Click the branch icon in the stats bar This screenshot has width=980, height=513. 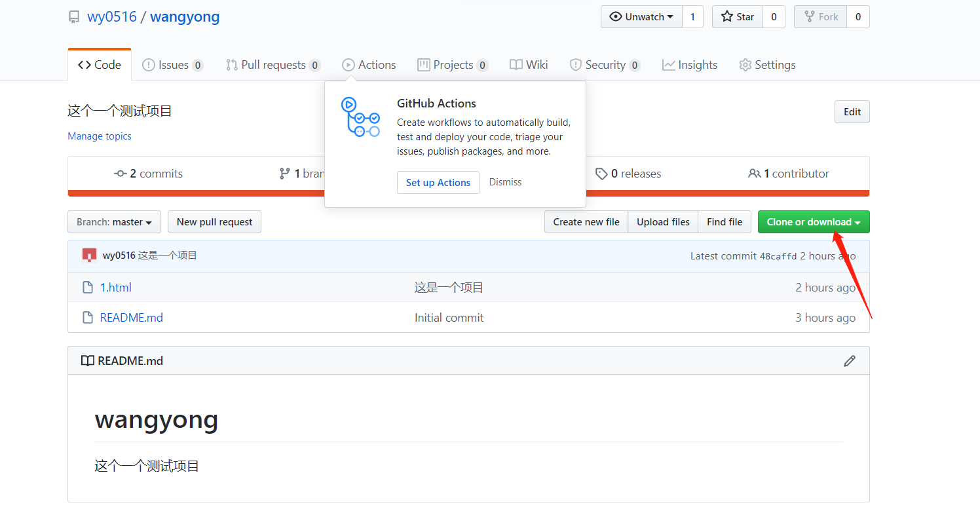(x=284, y=174)
